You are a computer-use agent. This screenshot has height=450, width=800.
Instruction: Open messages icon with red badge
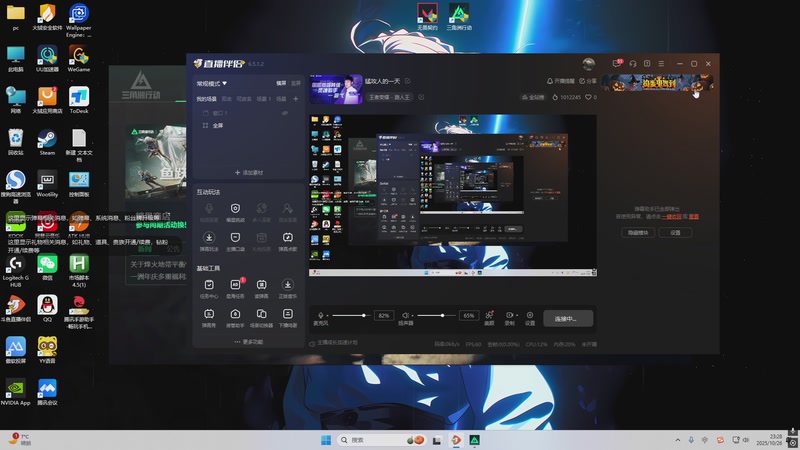(617, 63)
